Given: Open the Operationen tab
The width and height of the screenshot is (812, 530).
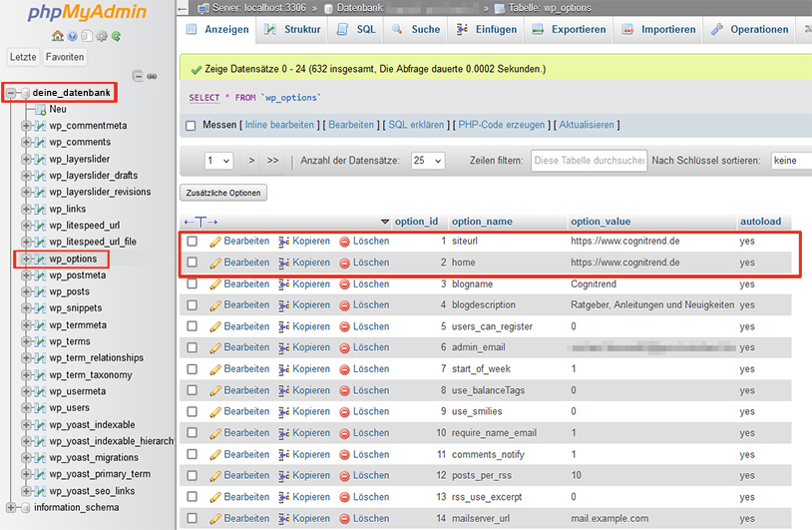Looking at the screenshot, I should point(749,30).
